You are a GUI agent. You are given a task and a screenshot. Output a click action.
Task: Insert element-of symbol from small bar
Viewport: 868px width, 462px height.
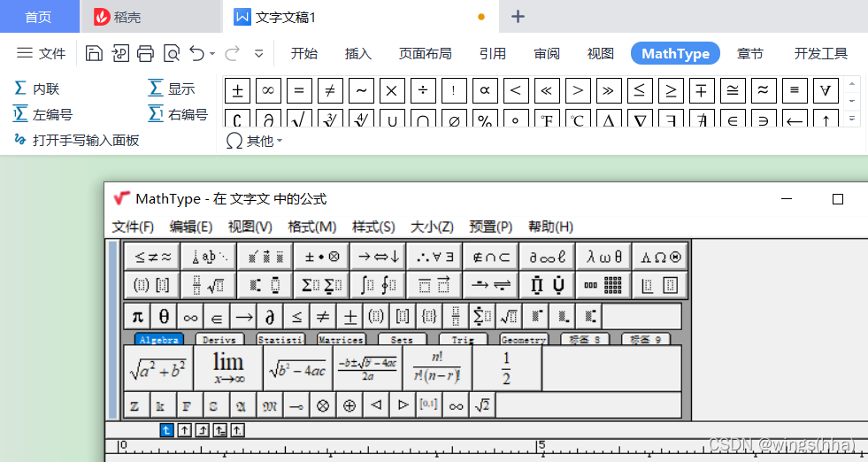[x=217, y=317]
